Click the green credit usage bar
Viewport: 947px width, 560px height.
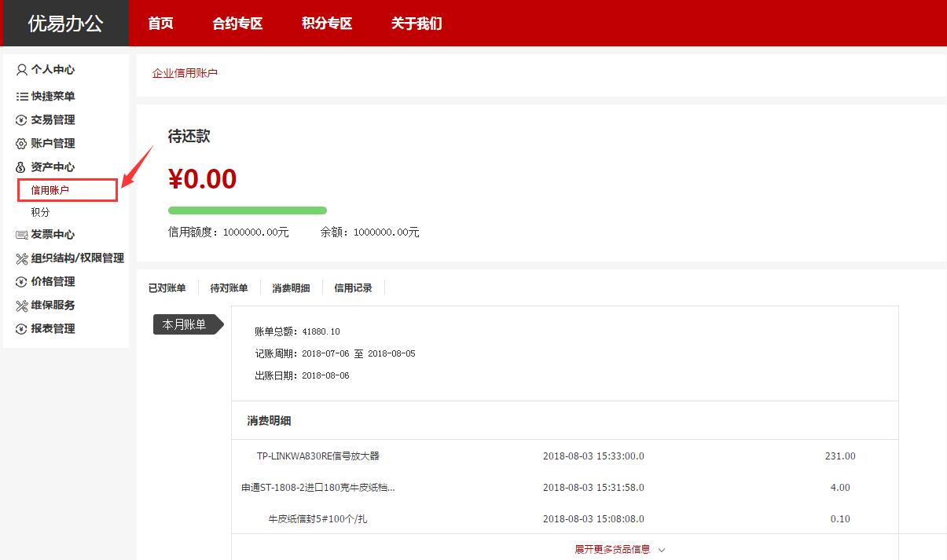click(x=247, y=210)
